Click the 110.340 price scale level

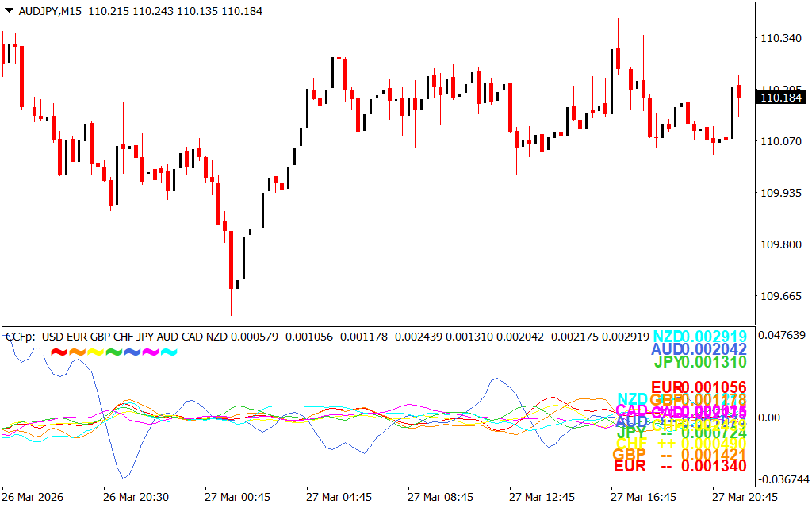(x=780, y=38)
